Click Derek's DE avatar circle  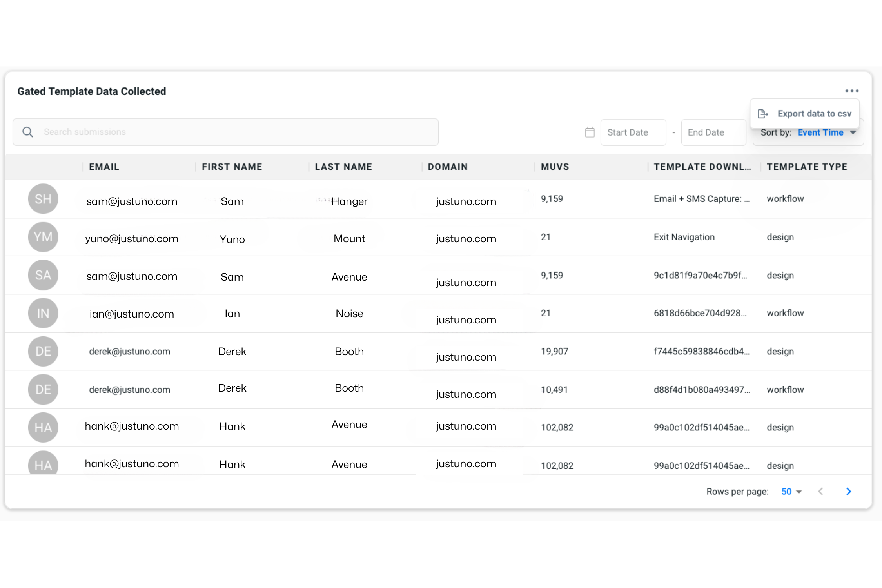(x=43, y=351)
